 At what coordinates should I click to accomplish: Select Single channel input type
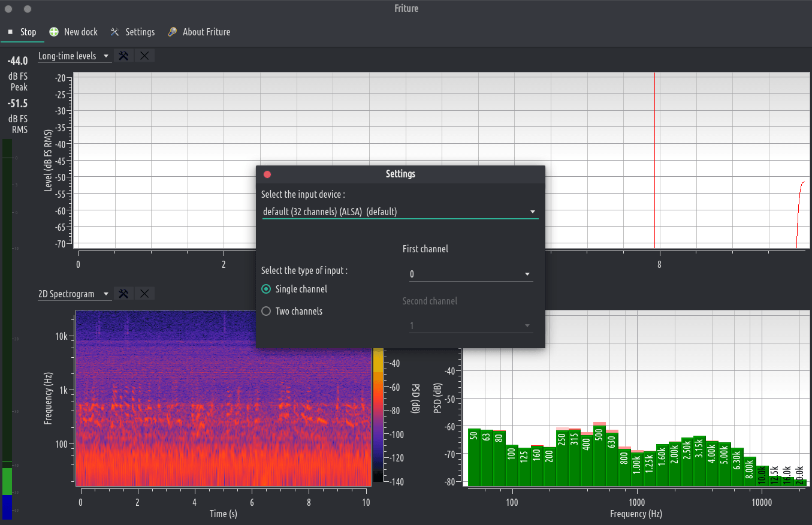(x=295, y=289)
